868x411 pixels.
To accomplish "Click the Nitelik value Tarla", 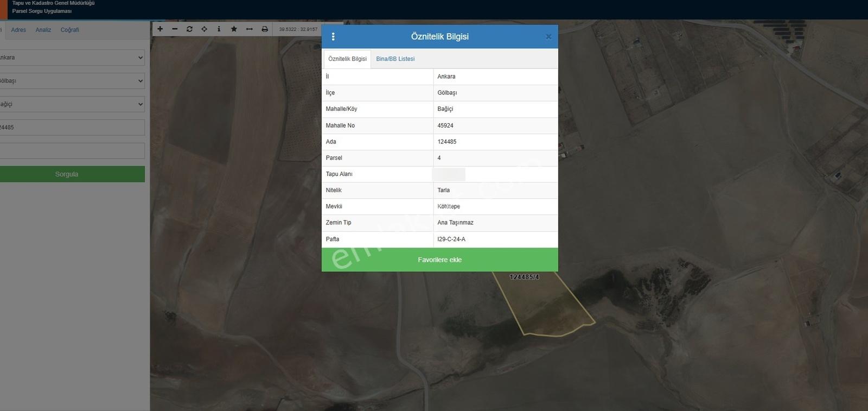I will coord(444,191).
